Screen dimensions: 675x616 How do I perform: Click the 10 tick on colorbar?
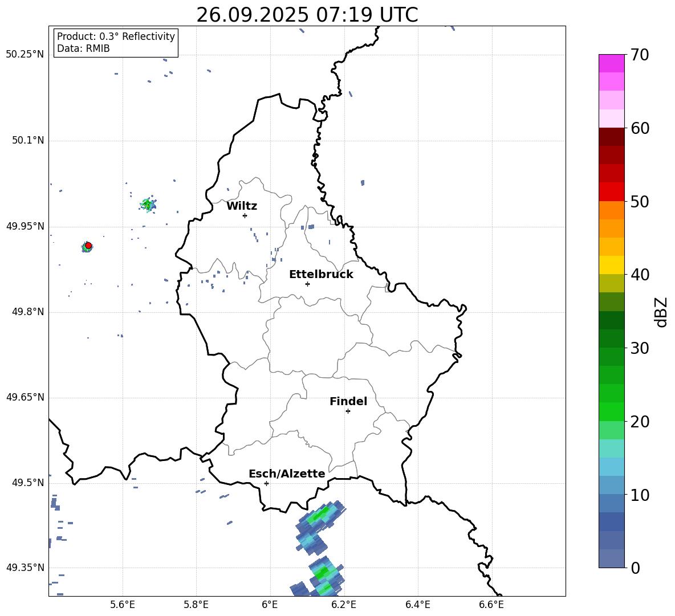click(640, 495)
